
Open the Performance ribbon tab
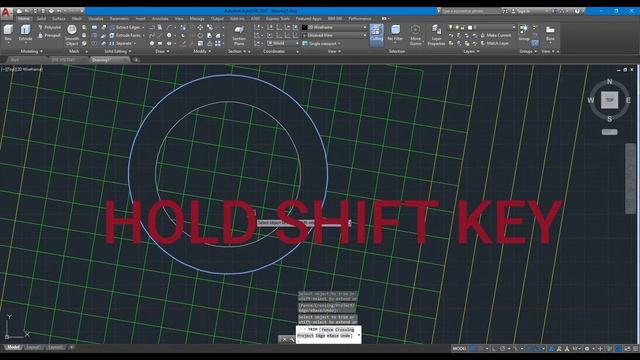point(360,19)
